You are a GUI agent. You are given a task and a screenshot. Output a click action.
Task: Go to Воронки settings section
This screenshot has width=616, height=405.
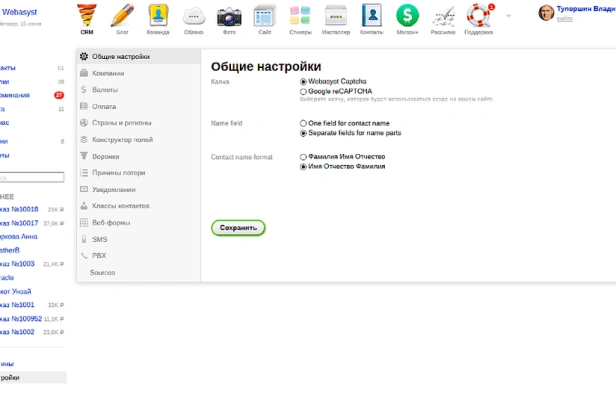pos(105,157)
